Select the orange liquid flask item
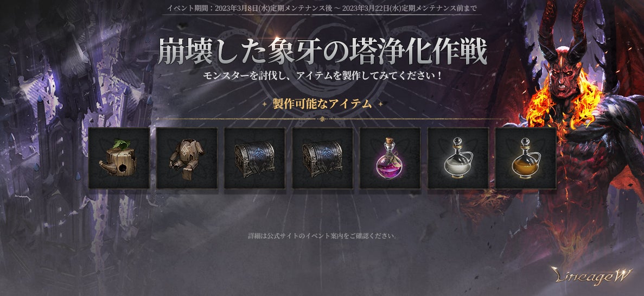Viewport: 644px width, 296px height. click(x=526, y=158)
